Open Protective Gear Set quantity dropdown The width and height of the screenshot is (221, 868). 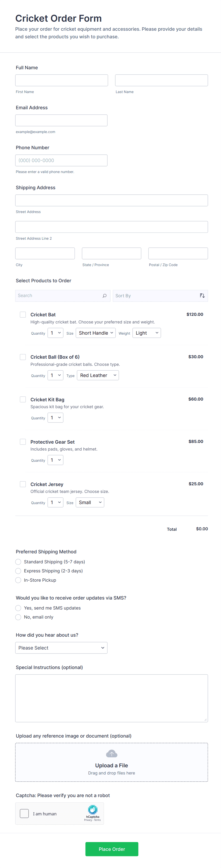tap(56, 460)
